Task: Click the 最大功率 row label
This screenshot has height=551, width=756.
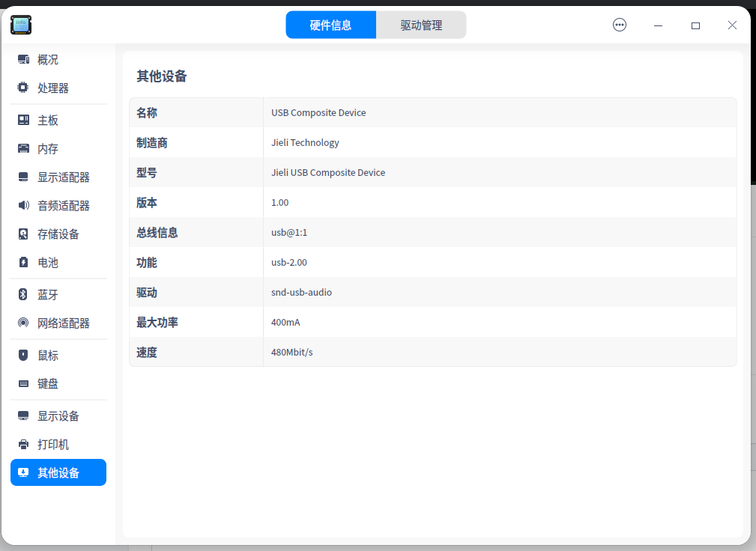Action: point(157,322)
